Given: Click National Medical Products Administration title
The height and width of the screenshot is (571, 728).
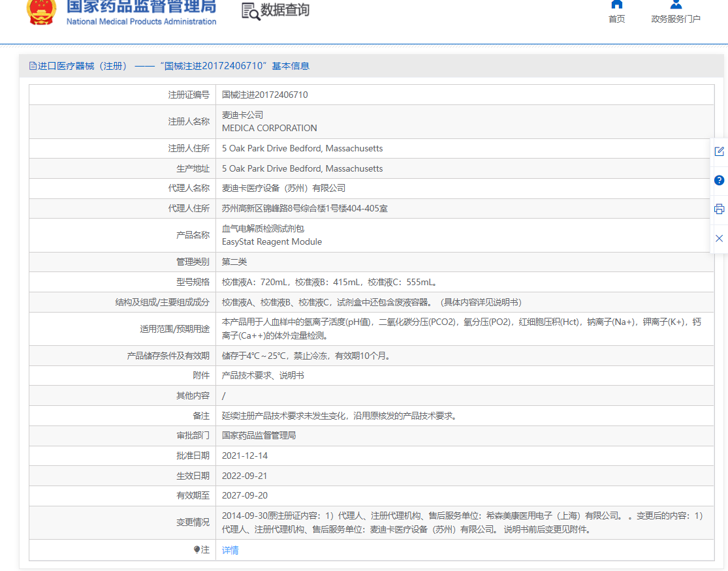Looking at the screenshot, I should (x=141, y=22).
